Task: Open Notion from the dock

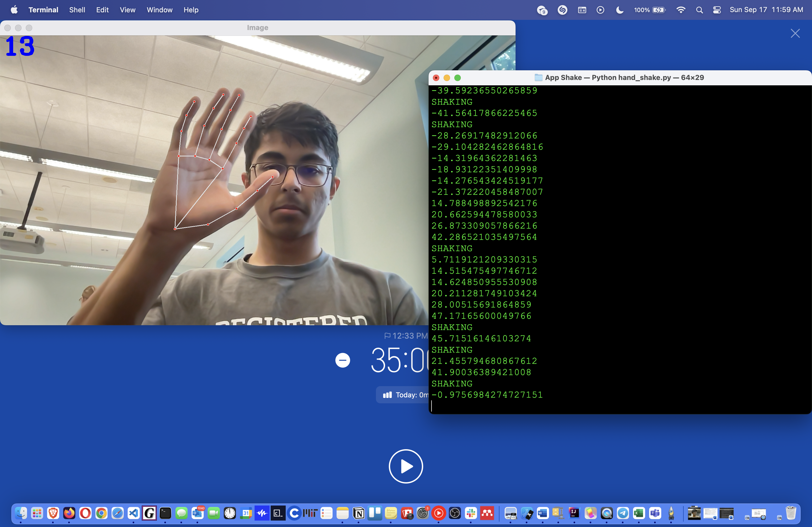Action: point(358,513)
